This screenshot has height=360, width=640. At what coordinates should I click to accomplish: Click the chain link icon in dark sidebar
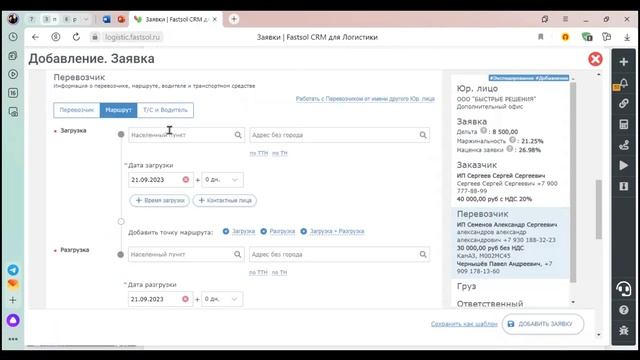623,104
